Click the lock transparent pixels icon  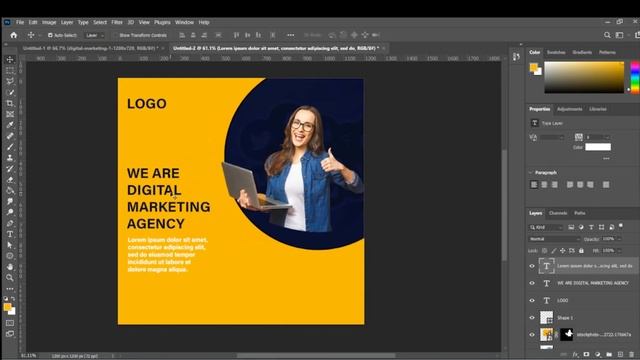click(x=544, y=251)
